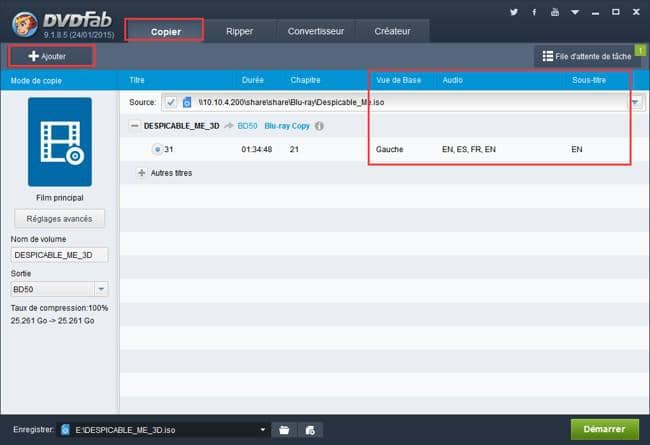Edit the Nom de volume field

[x=59, y=255]
